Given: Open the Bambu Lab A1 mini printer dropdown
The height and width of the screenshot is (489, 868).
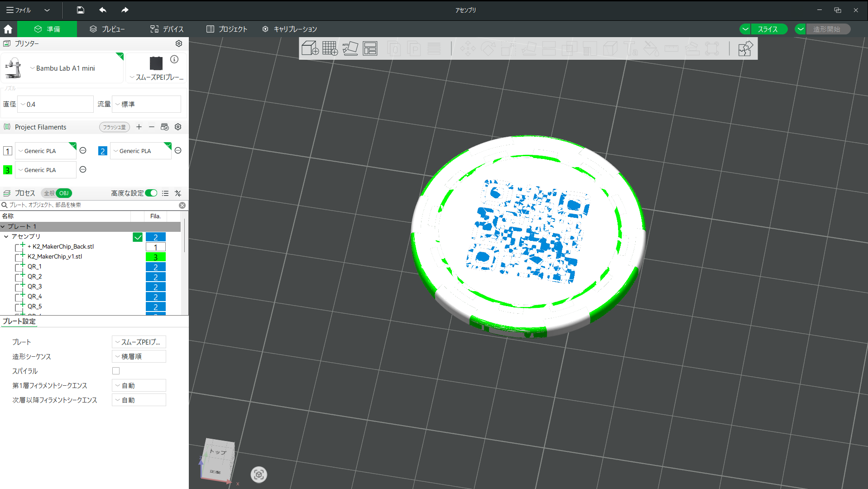Looking at the screenshot, I should pyautogui.click(x=62, y=68).
